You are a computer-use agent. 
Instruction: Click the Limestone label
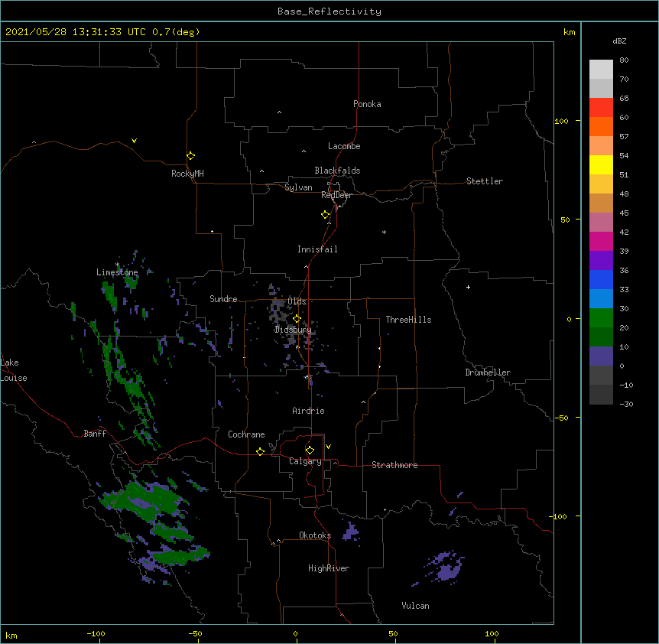coord(117,272)
